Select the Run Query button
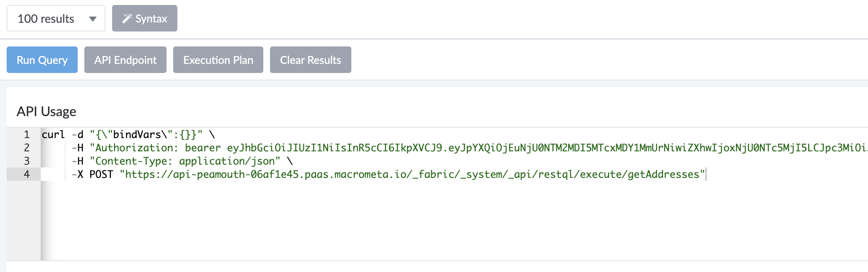This screenshot has height=272, width=868. click(42, 60)
